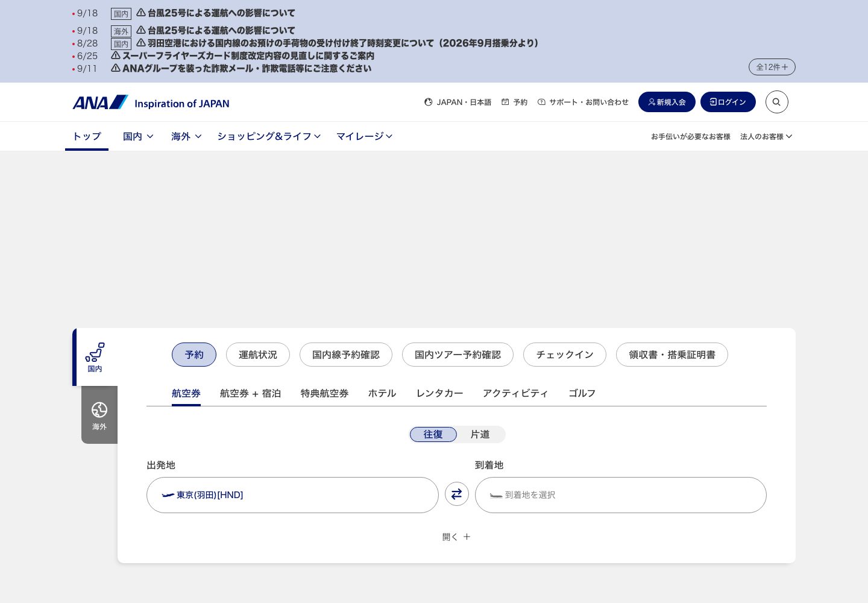Click the calendar icon next to 予約
The height and width of the screenshot is (603, 868).
coord(505,103)
